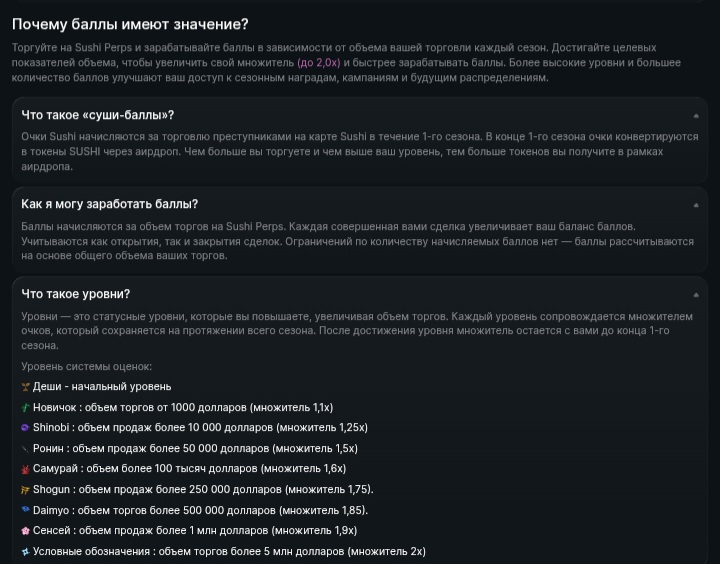Click the Новичок level green icon
This screenshot has height=564, width=720.
click(25, 407)
